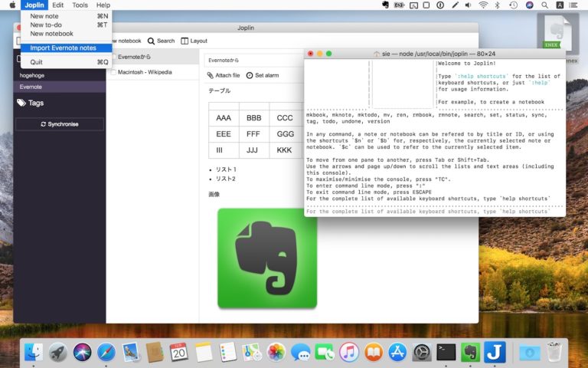Click the Tags icon in sidebar
The height and width of the screenshot is (368, 588).
pyautogui.click(x=21, y=103)
